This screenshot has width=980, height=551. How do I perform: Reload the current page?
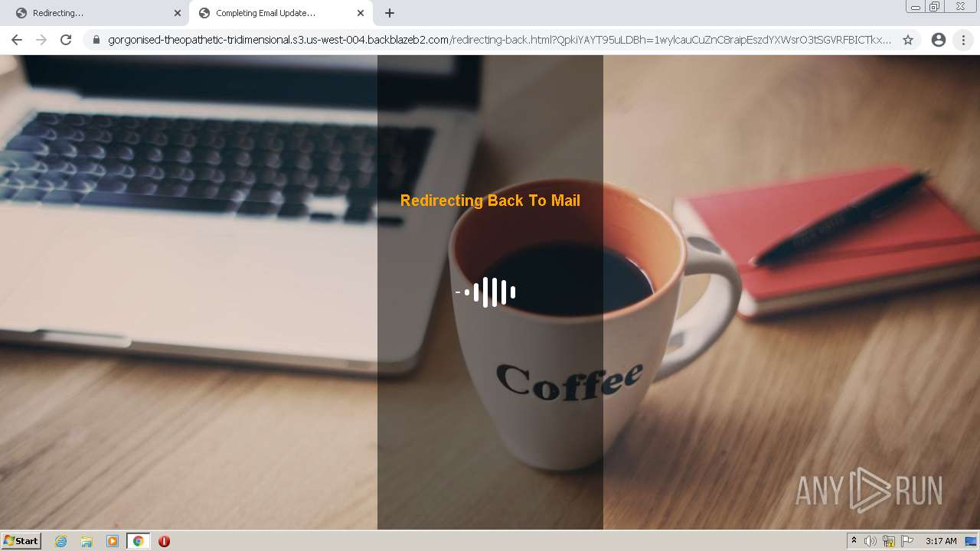(x=66, y=40)
